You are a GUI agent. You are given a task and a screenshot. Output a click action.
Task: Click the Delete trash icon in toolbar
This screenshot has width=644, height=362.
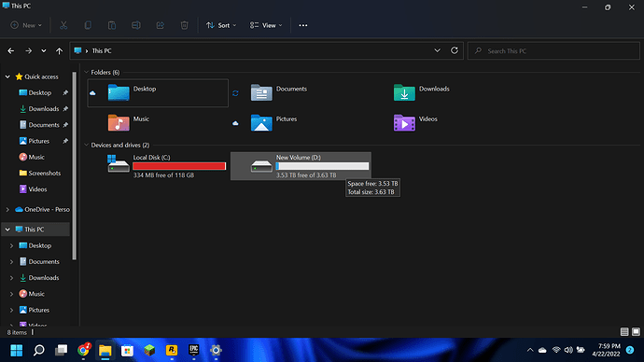[x=185, y=25]
